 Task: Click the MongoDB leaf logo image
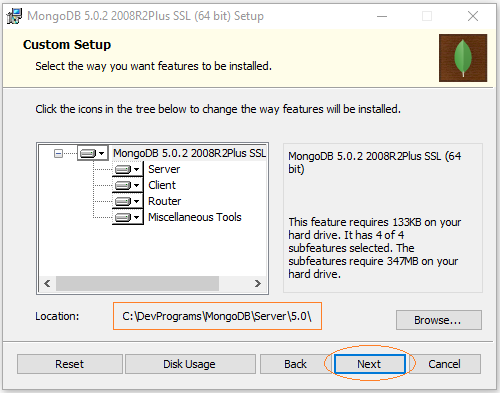[463, 58]
